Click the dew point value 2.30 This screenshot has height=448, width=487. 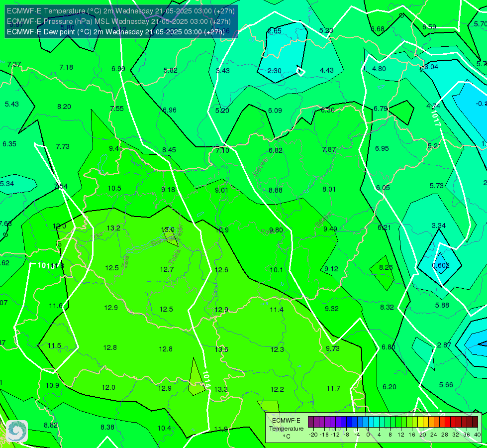point(275,71)
